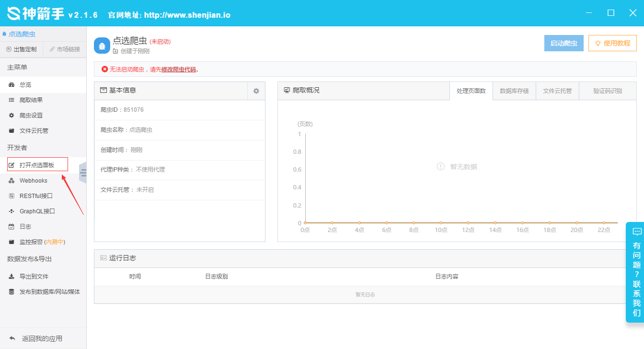The height and width of the screenshot is (349, 644).
Task: Collapse the sidebar using the handle
Action: (83, 173)
